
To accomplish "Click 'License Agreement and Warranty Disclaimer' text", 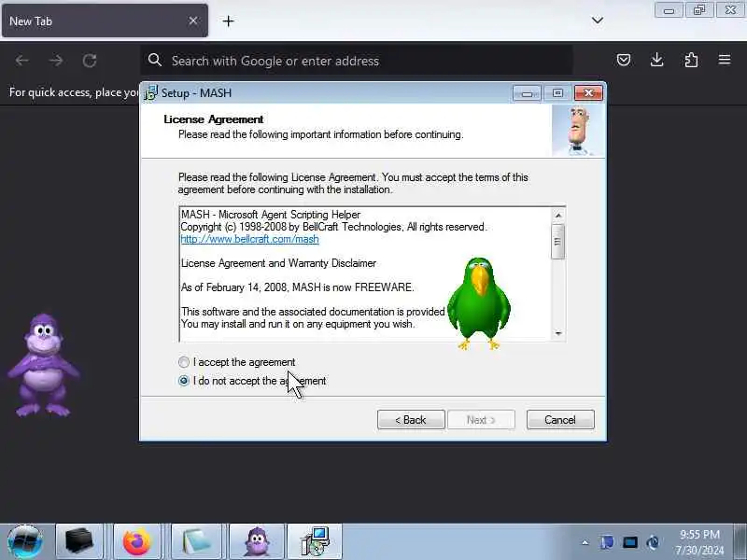I will tap(278, 263).
